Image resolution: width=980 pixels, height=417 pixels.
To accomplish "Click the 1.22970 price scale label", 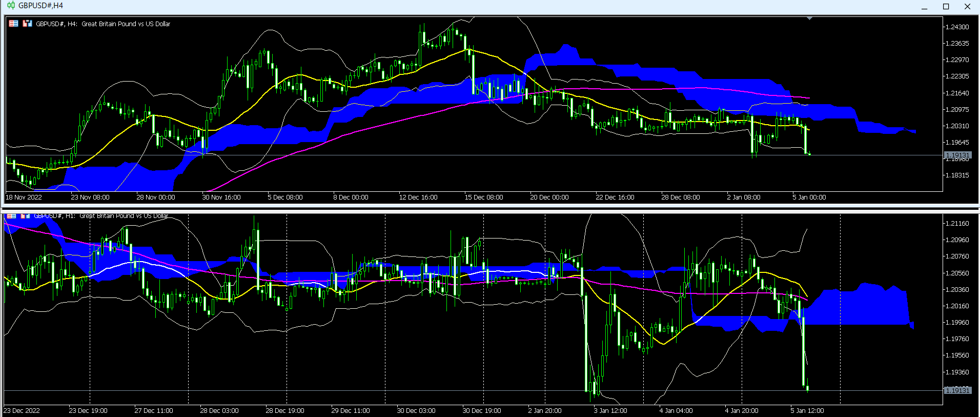I will [x=957, y=60].
